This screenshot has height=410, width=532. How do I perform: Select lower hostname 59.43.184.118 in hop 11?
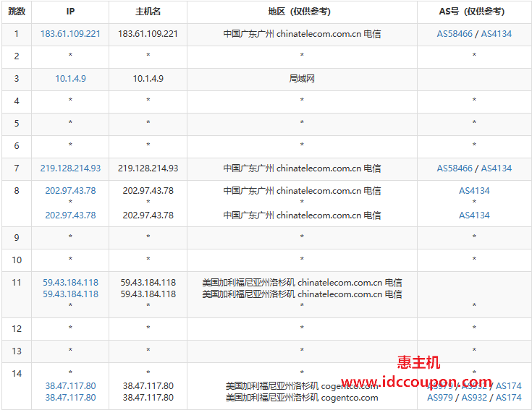148,294
